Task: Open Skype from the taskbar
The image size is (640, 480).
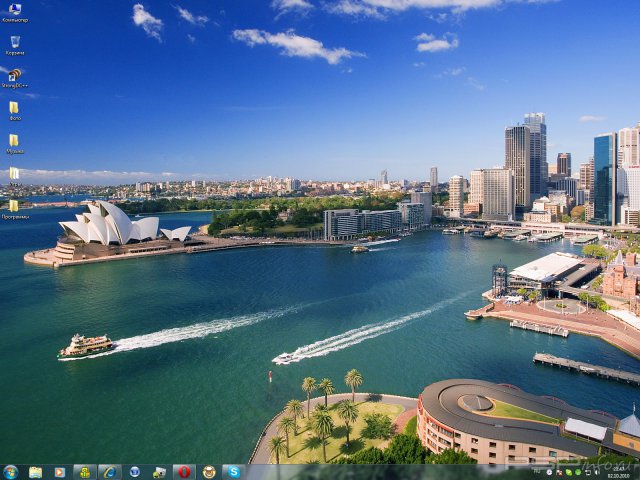Action: click(x=233, y=471)
